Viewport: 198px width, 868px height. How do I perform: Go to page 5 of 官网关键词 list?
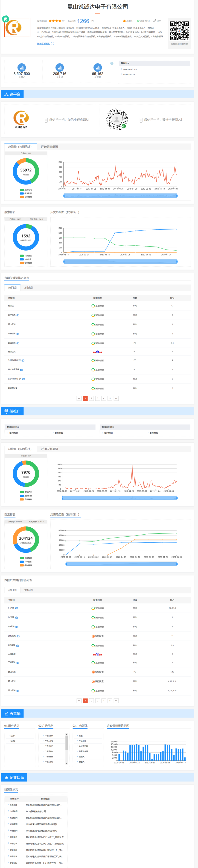110,399
